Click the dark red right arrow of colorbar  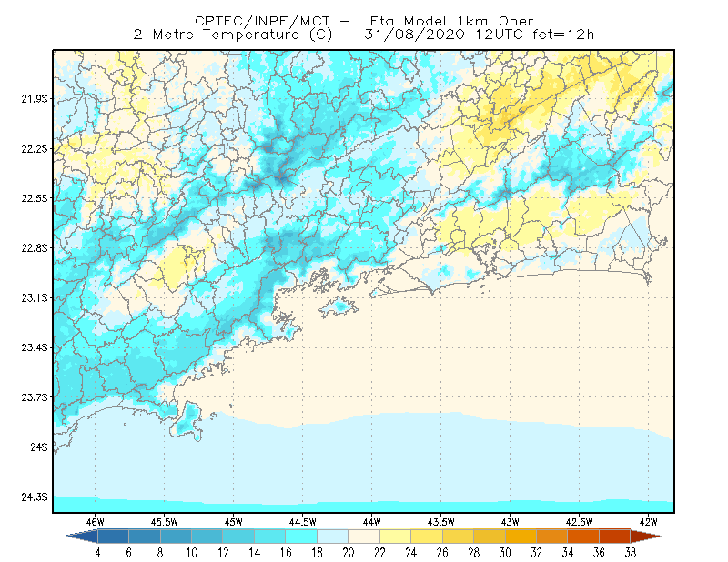coord(646,537)
